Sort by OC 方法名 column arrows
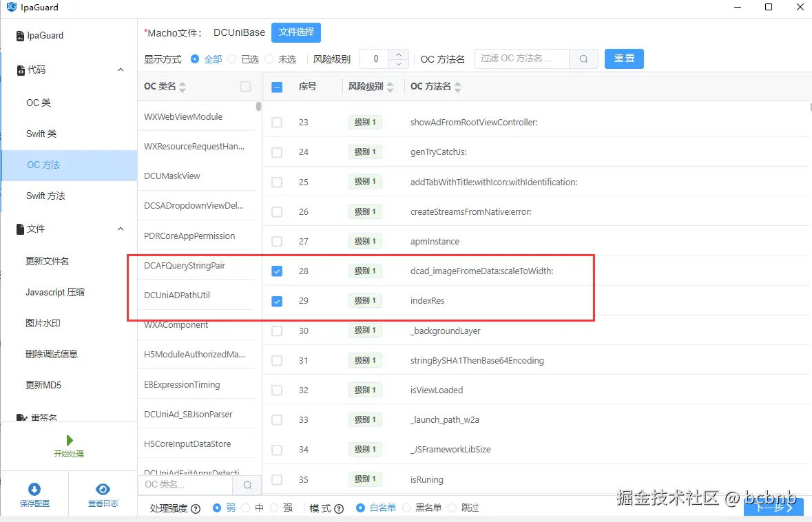The image size is (812, 522). tap(458, 87)
